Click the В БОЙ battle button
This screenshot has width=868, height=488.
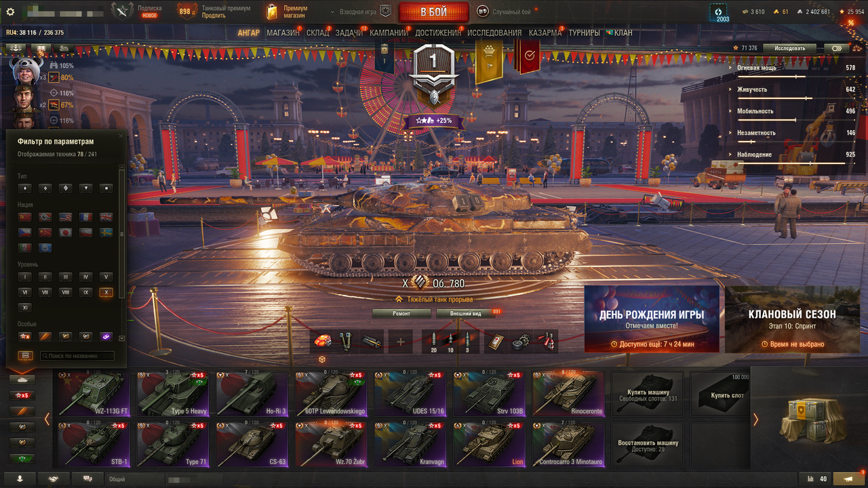[433, 12]
